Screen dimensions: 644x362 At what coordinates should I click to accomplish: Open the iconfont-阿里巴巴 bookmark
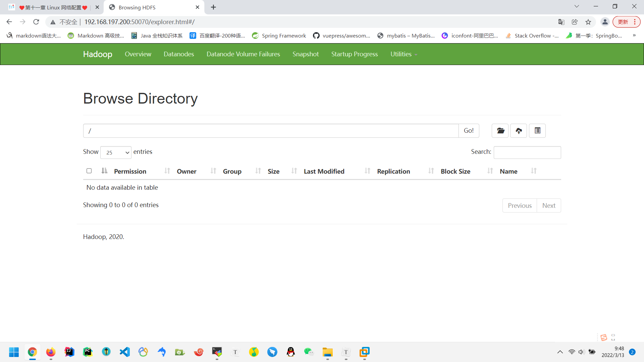470,36
